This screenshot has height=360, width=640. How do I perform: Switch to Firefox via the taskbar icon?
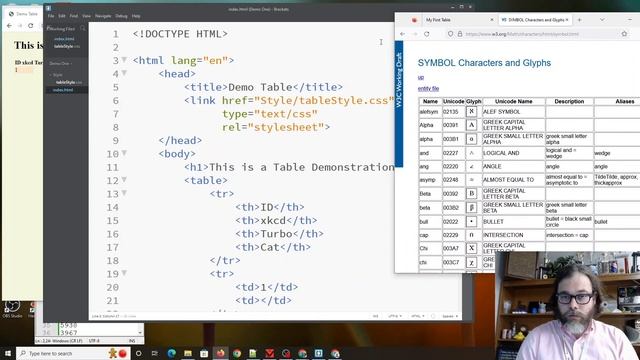[220, 353]
